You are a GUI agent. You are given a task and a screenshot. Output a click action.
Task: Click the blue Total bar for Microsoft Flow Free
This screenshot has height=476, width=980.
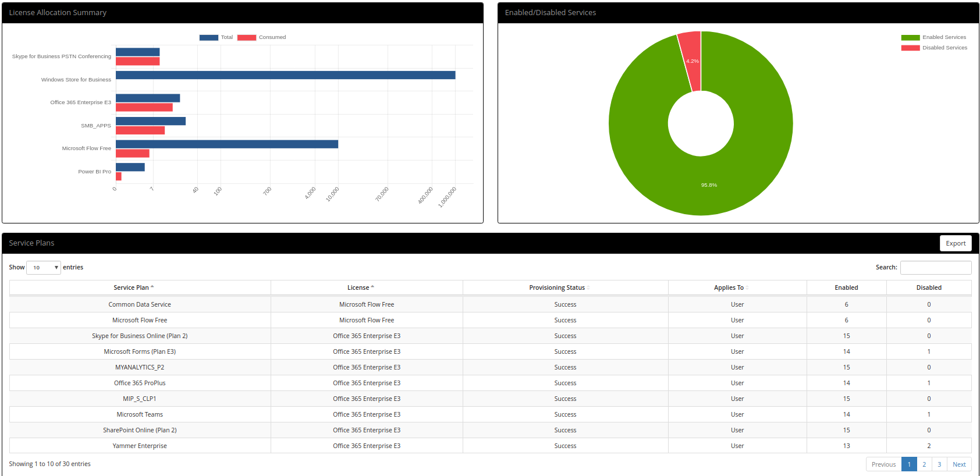[x=227, y=144]
